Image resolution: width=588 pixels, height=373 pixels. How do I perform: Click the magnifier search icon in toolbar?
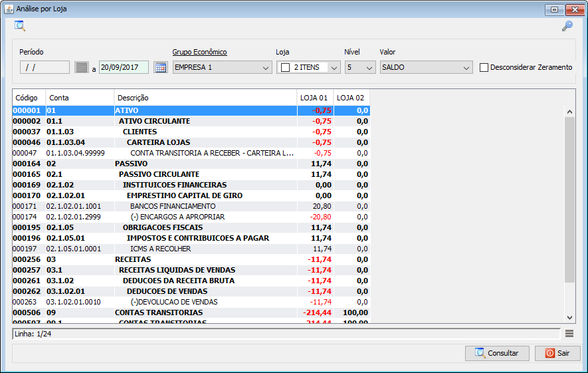pos(19,26)
